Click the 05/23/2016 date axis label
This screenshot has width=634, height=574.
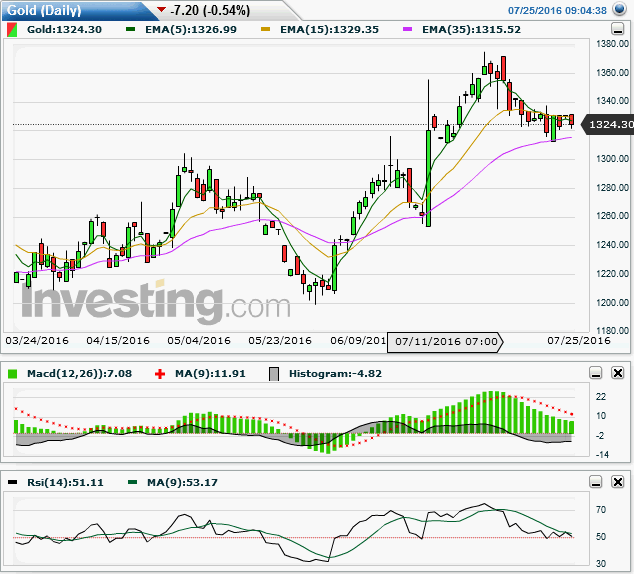280,340
